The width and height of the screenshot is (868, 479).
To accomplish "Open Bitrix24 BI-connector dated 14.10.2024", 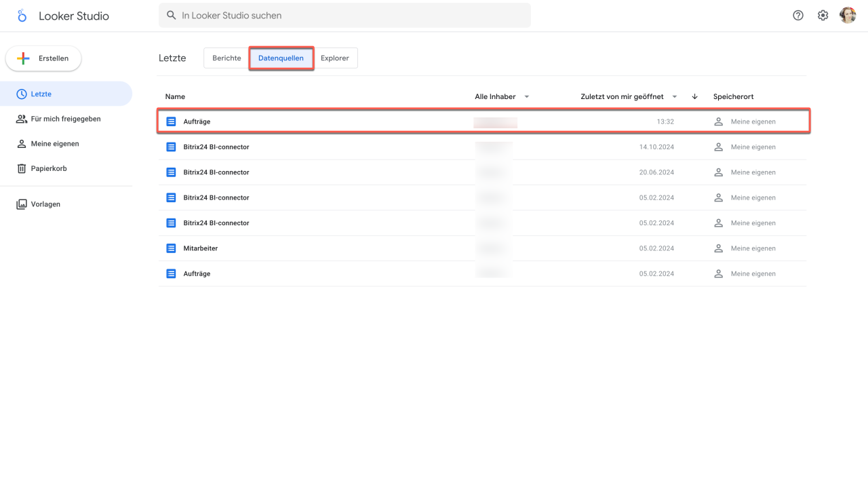I will coord(216,147).
